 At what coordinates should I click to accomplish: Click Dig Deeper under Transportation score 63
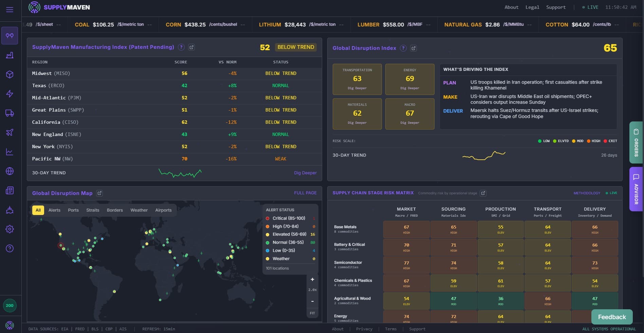pos(357,88)
